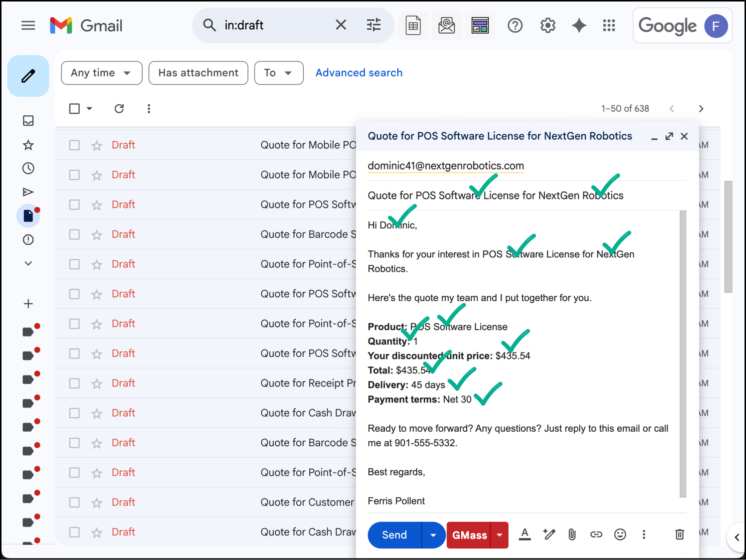The width and height of the screenshot is (746, 560).
Task: Open text formatting options in the compose window
Action: point(525,535)
